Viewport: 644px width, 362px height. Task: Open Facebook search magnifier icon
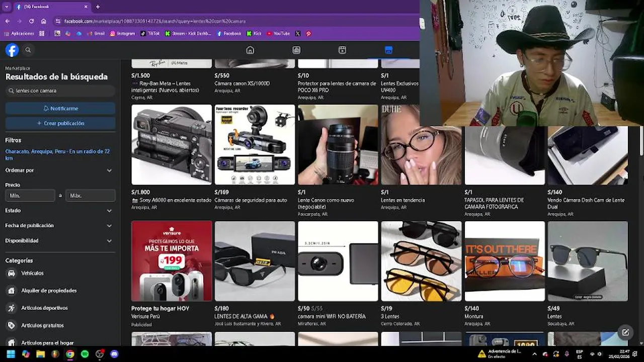coord(28,50)
